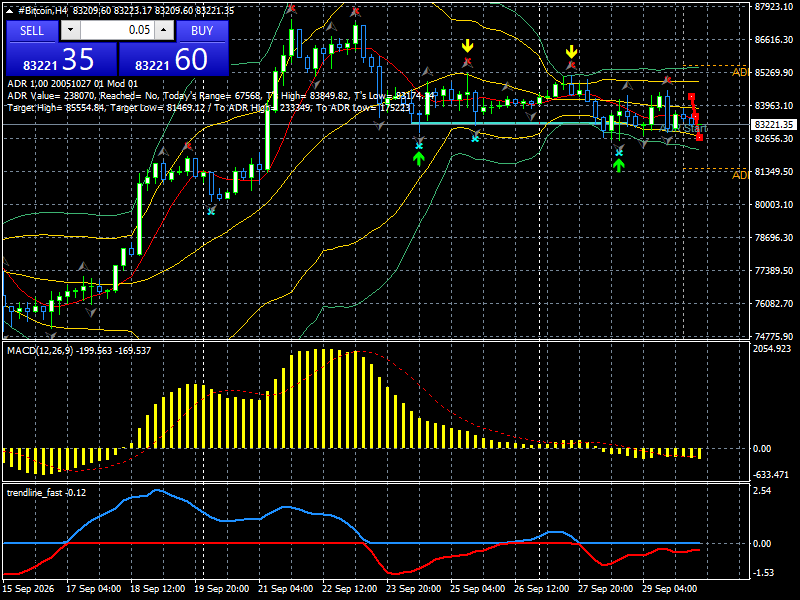This screenshot has height=600, width=800.
Task: Click the ADR 1.00 20051027 indicator label
Action: tap(72, 83)
